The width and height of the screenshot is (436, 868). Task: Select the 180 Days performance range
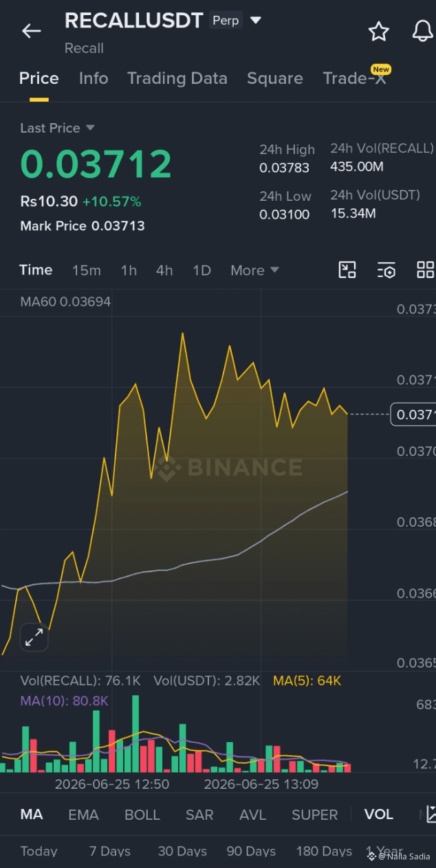tap(324, 851)
